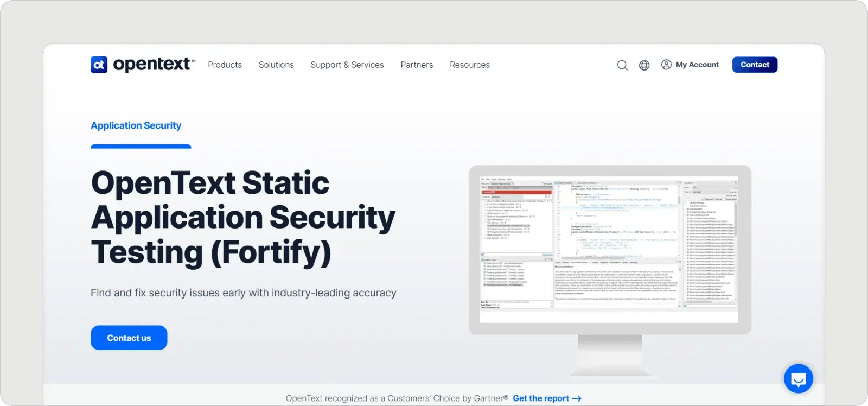Open the Support & Services menu
868x406 pixels.
coord(347,65)
